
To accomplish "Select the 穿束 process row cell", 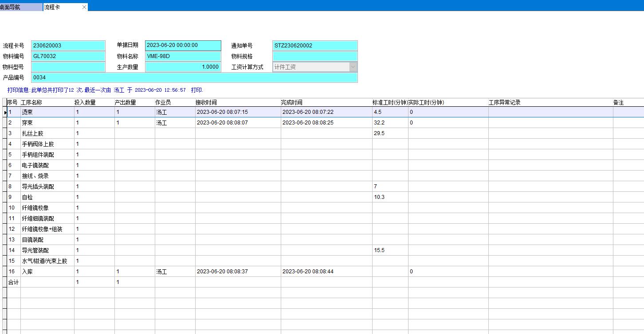I will 47,123.
